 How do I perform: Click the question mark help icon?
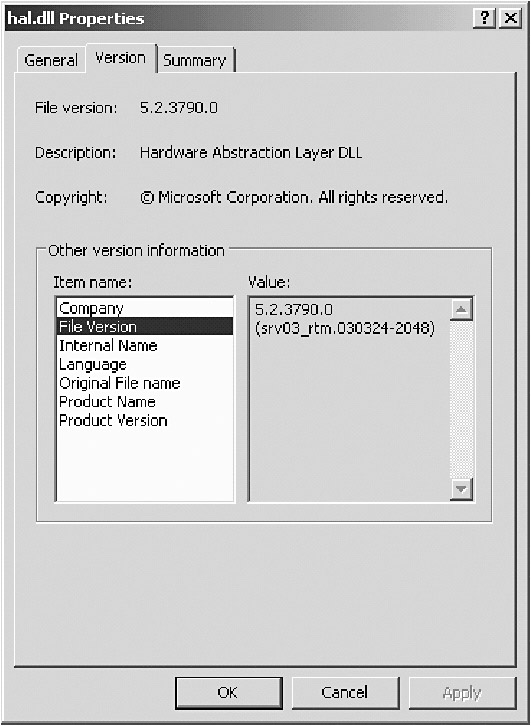pyautogui.click(x=485, y=19)
